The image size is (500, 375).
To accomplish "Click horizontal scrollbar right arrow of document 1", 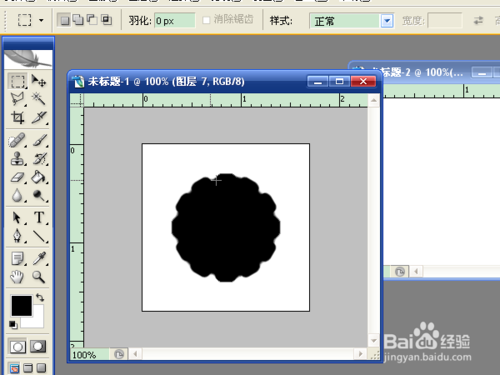I will pyautogui.click(x=360, y=354).
